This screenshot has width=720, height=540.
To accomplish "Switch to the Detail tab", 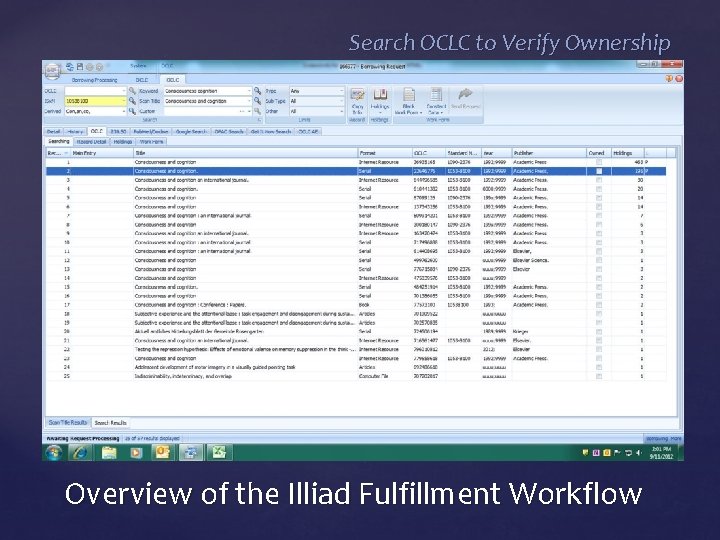I will coord(53,131).
